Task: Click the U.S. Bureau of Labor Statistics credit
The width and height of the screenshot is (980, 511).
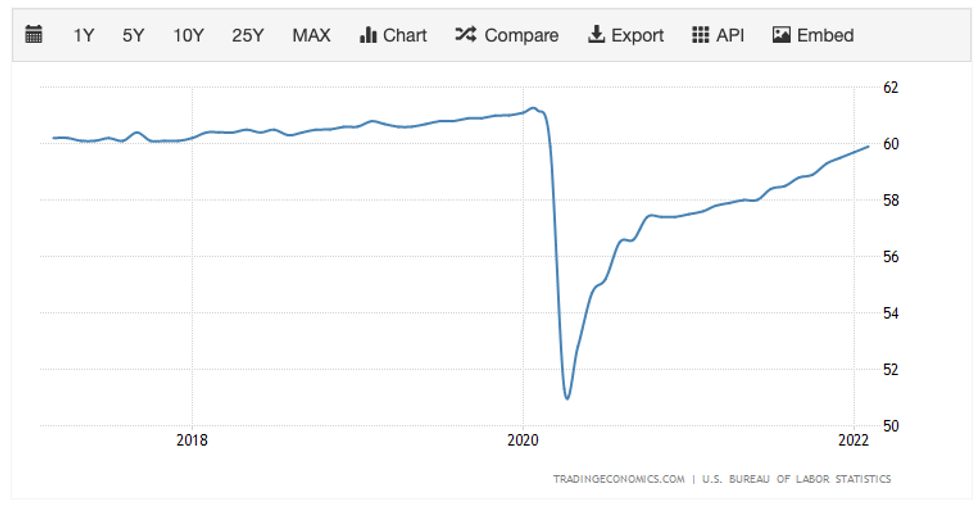Action: click(798, 479)
